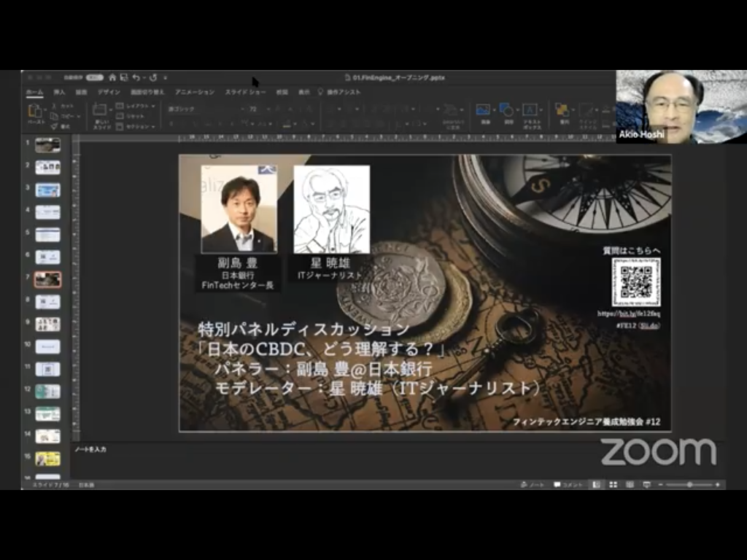Screen dimensions: 747x560
Task: Start slideshow from status bar icon
Action: [646, 484]
